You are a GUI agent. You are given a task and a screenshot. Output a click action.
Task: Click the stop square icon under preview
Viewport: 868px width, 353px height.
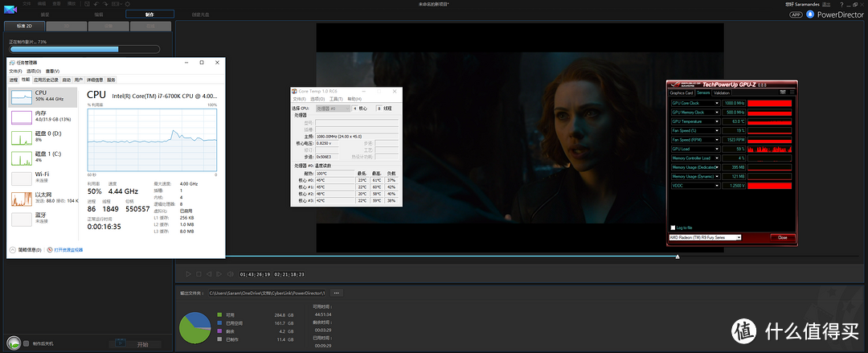[199, 273]
